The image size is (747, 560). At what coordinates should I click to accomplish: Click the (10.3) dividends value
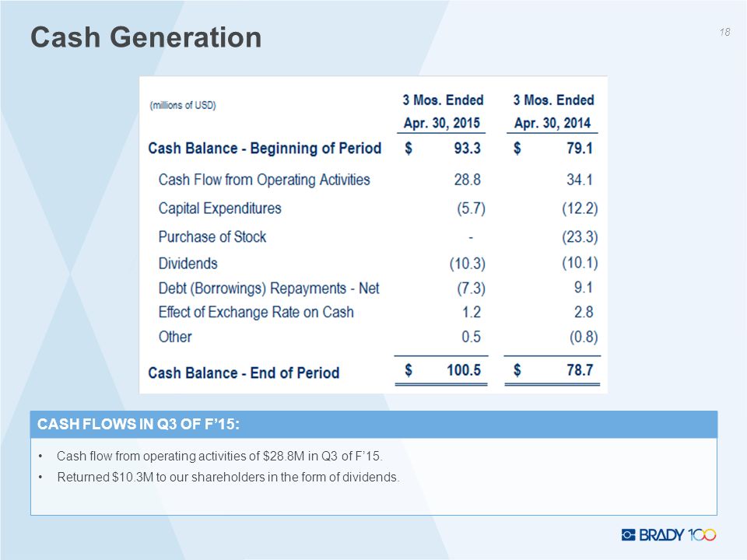coord(468,264)
